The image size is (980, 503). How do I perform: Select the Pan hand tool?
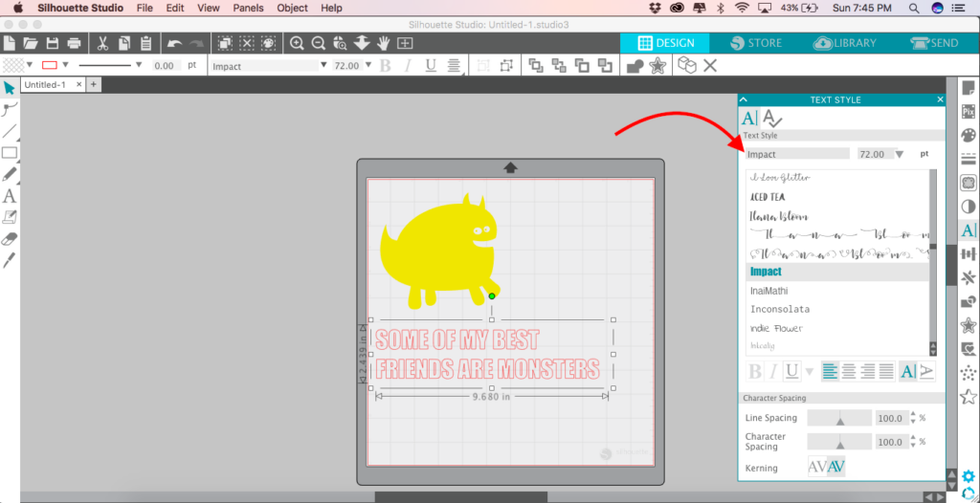(384, 43)
